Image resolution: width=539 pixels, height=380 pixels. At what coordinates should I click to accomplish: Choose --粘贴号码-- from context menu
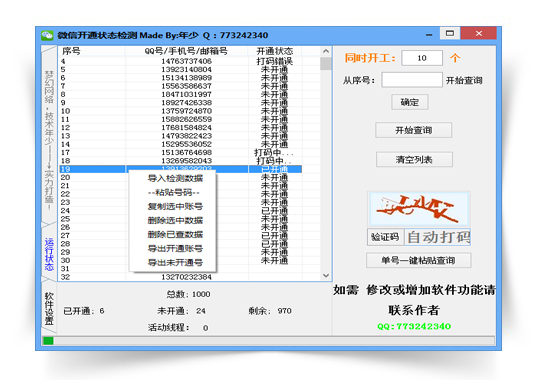(x=174, y=192)
